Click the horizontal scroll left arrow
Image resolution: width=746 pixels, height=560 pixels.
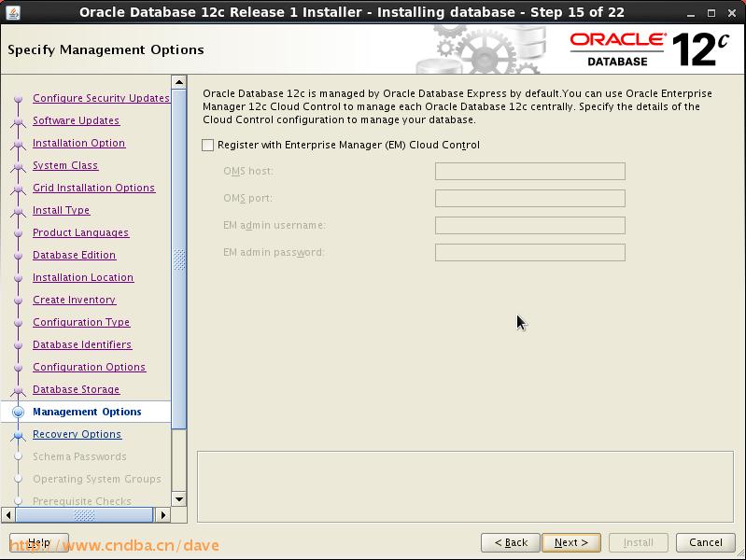pos(8,515)
